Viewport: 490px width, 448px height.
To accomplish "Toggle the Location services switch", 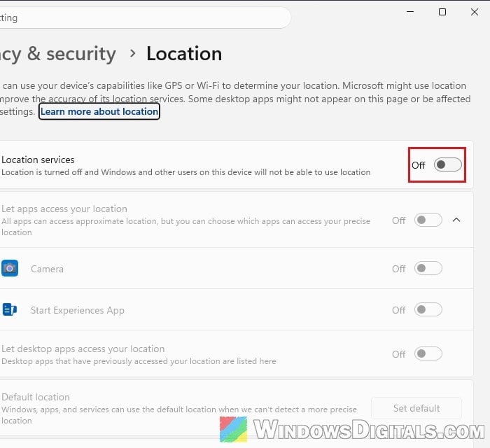I will (447, 164).
